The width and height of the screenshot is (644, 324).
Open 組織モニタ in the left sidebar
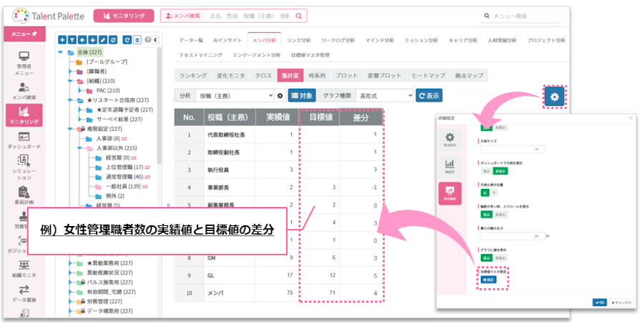click(x=24, y=268)
